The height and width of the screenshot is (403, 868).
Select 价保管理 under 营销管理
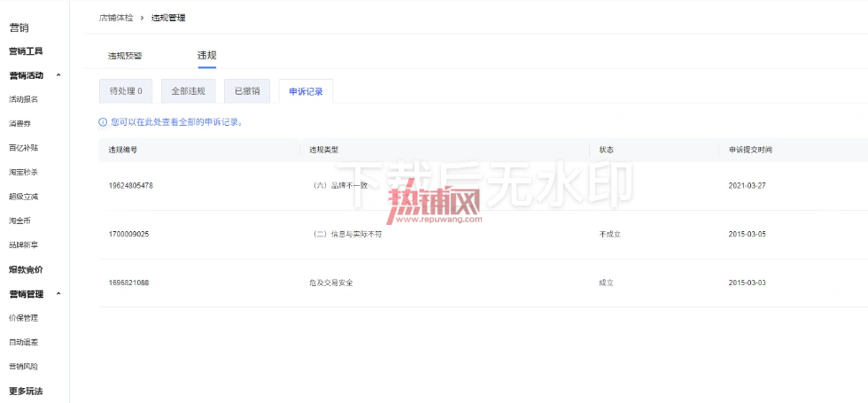click(x=23, y=318)
